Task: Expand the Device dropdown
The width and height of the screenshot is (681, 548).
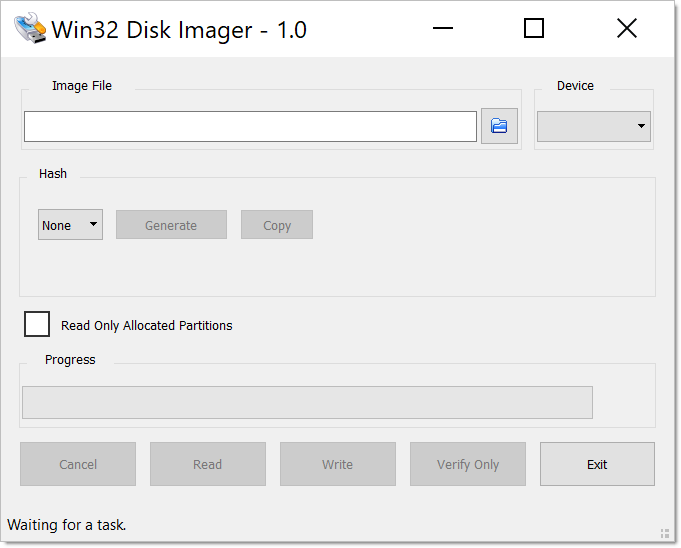Action: click(594, 126)
